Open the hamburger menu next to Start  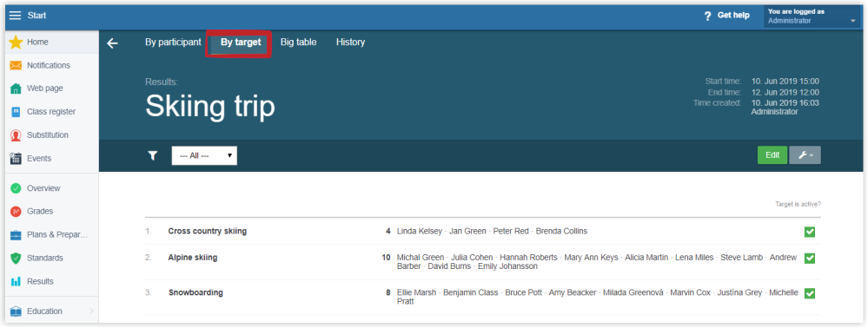15,16
